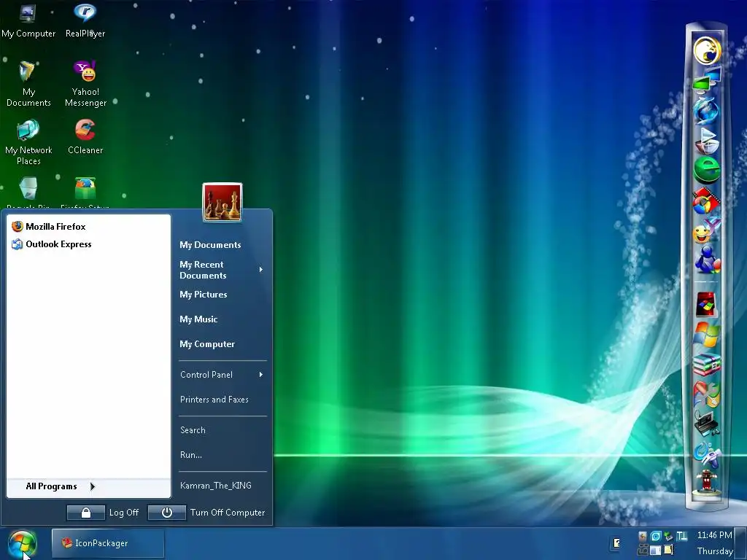Image resolution: width=747 pixels, height=560 pixels.
Task: Click the green 'e' browser dock icon
Action: pyautogui.click(x=707, y=170)
